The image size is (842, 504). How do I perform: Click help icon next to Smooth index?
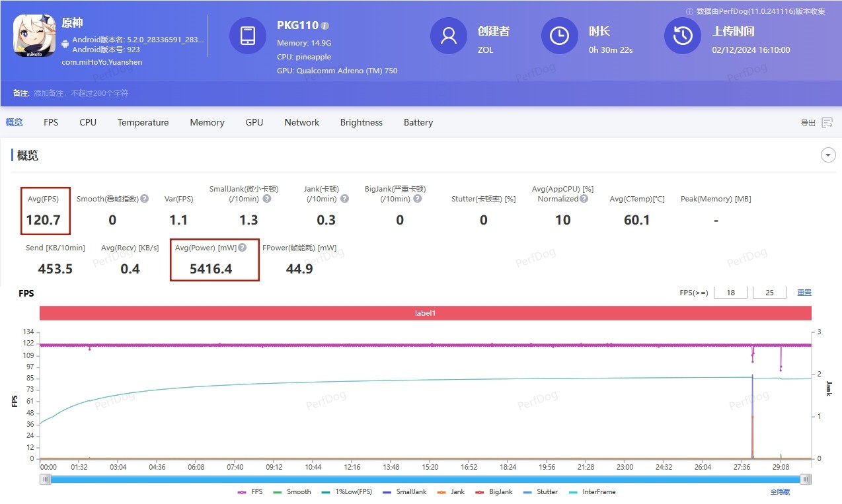pos(144,199)
